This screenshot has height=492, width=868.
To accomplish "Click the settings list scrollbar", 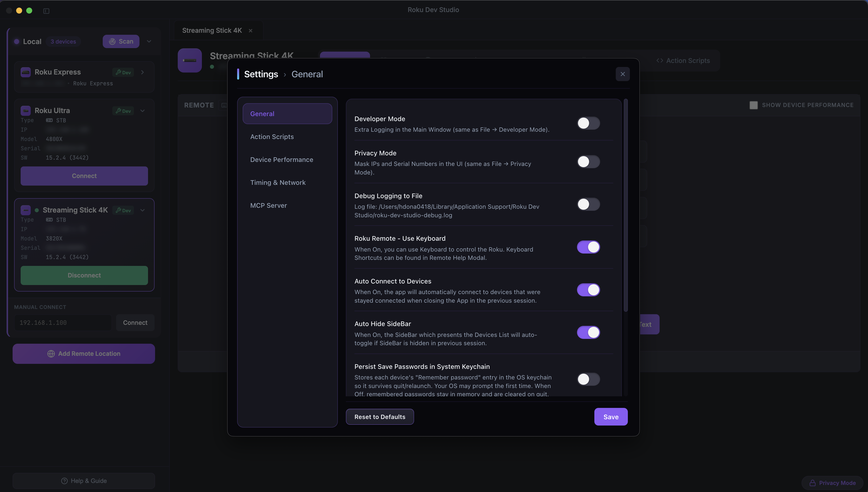I will coord(626,205).
